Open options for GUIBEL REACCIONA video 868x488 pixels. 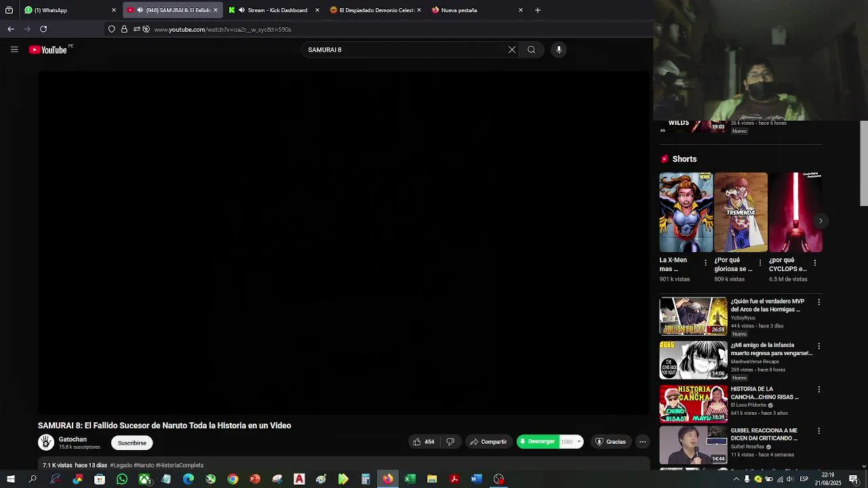818,431
